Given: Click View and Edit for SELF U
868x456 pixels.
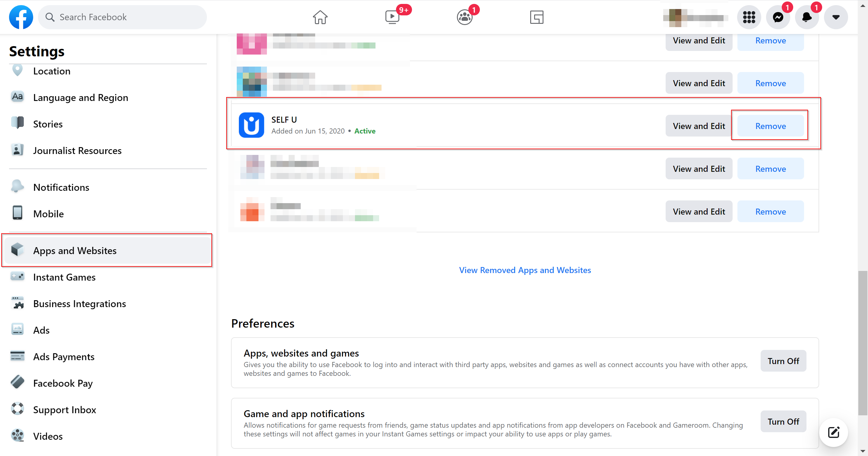Looking at the screenshot, I should (699, 126).
